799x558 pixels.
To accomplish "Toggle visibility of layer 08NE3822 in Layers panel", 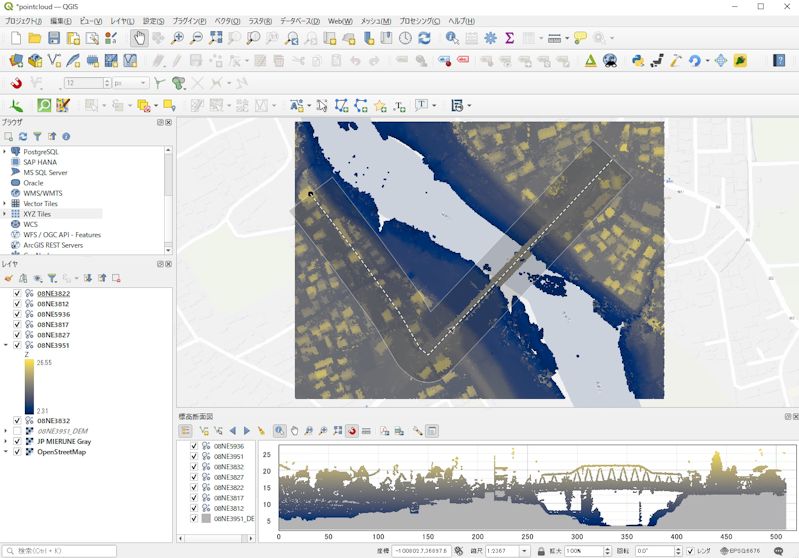I will (17, 294).
